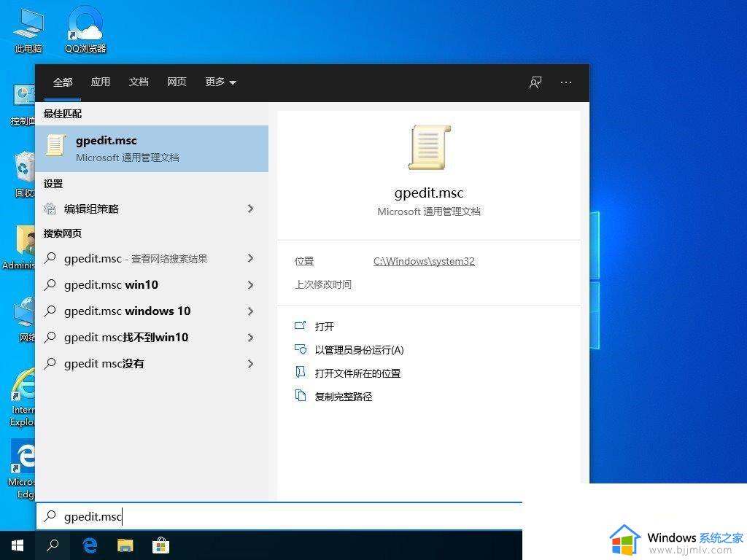Click the 打开 open icon

click(x=300, y=326)
